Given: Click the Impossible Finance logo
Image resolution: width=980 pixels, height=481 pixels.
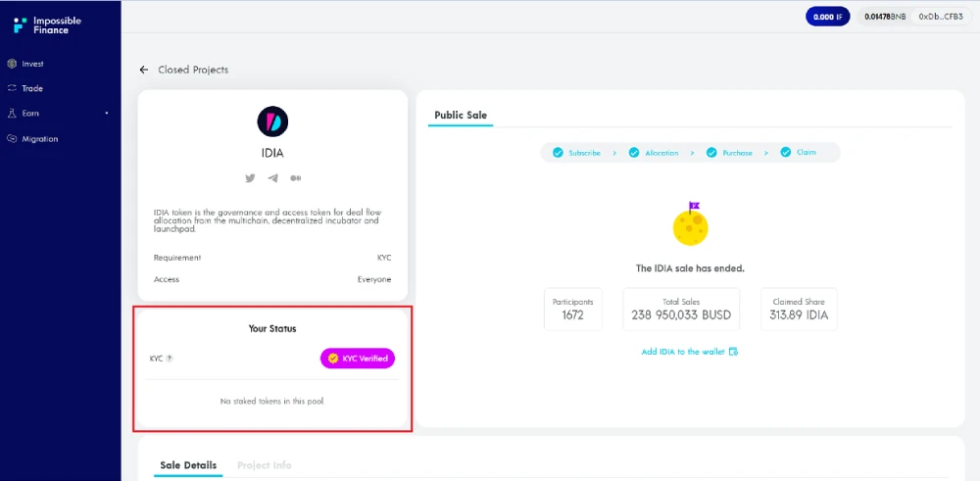Looking at the screenshot, I should click(47, 25).
